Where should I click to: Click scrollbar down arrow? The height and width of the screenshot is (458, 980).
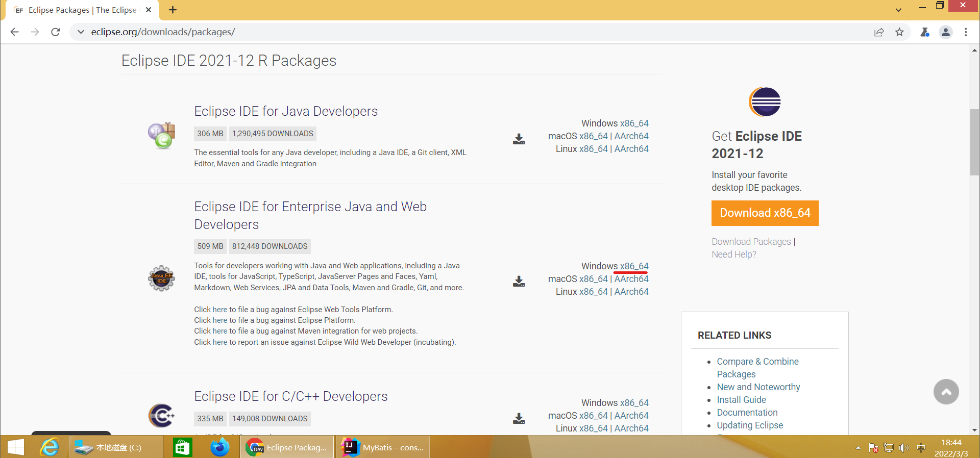[974, 430]
